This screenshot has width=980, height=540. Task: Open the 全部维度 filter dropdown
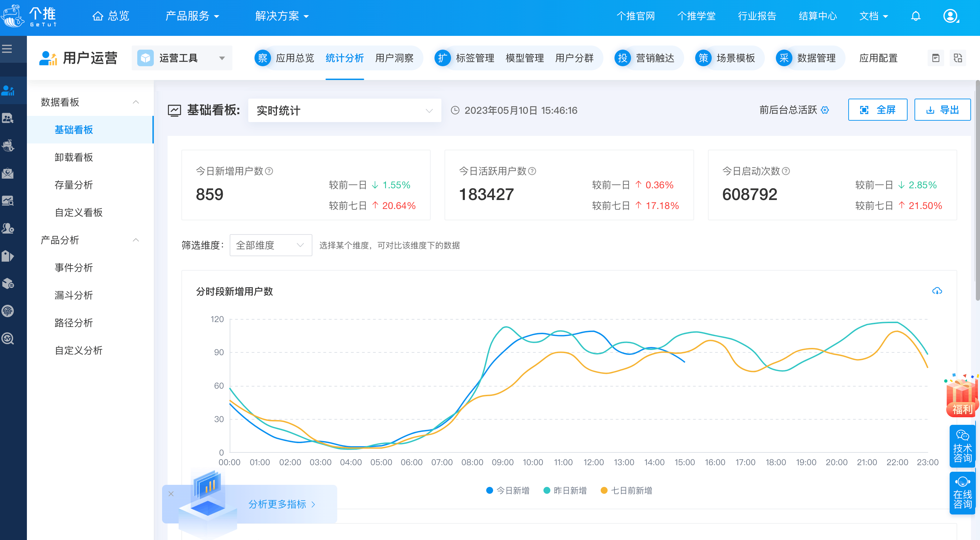click(271, 246)
